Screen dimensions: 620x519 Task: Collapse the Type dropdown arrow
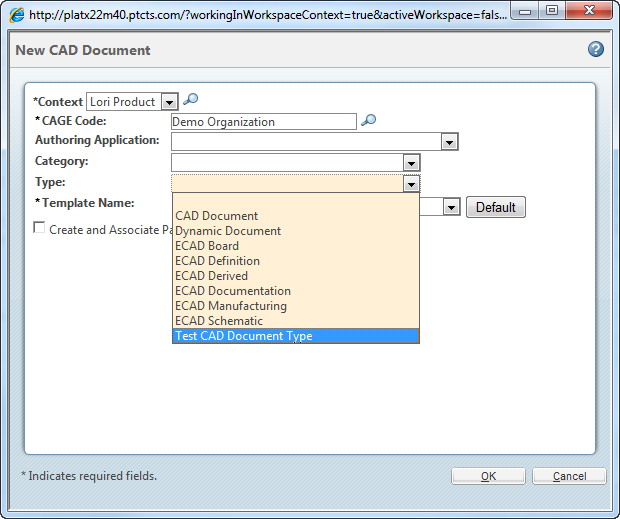[411, 184]
